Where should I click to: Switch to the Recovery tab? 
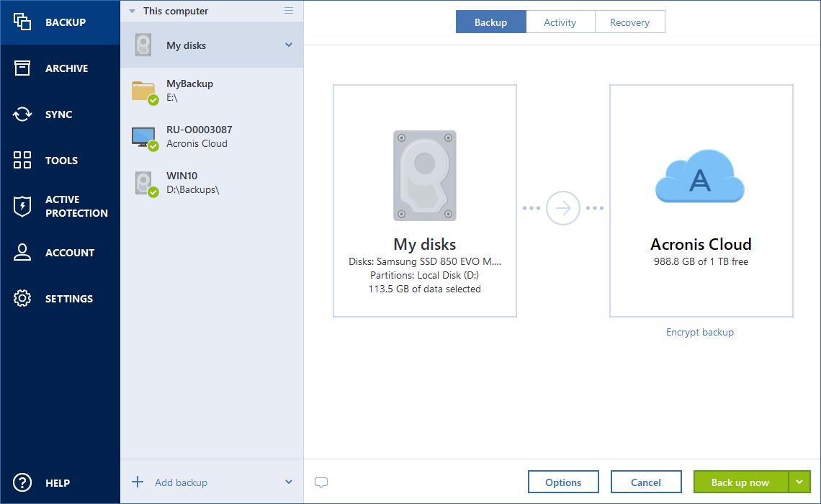(629, 22)
